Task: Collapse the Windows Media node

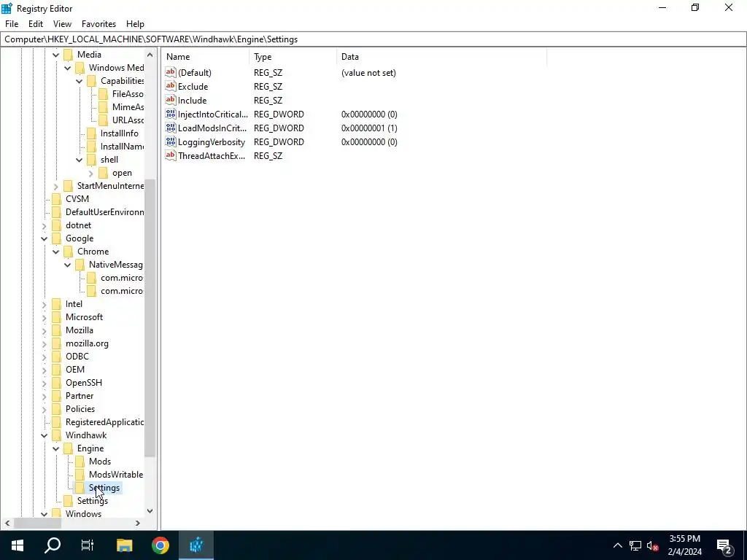Action: click(x=68, y=68)
